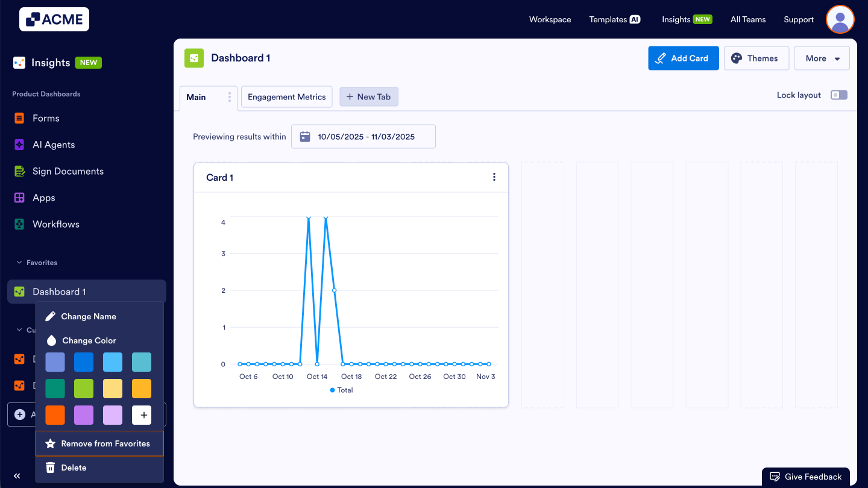Select the Forms icon in the sidebar

19,118
